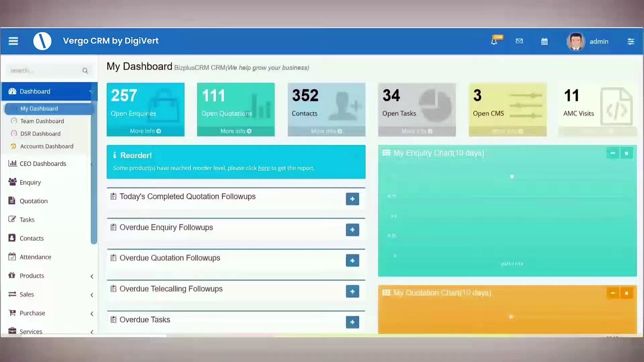644x362 pixels.
Task: Click the Contacts address book icon
Action: pos(12,238)
